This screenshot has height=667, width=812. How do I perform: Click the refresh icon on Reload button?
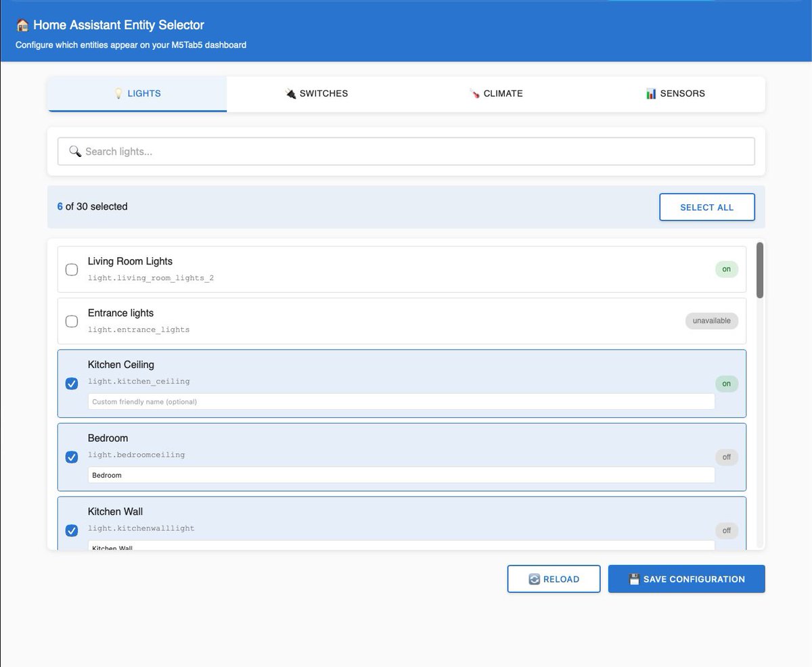tap(534, 579)
